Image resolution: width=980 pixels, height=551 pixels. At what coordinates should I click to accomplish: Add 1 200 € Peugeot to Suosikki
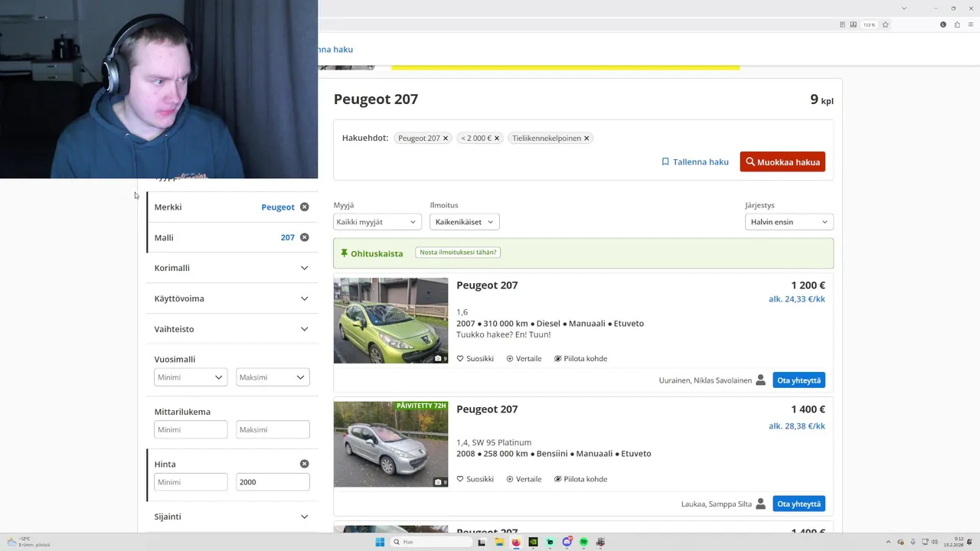(475, 359)
